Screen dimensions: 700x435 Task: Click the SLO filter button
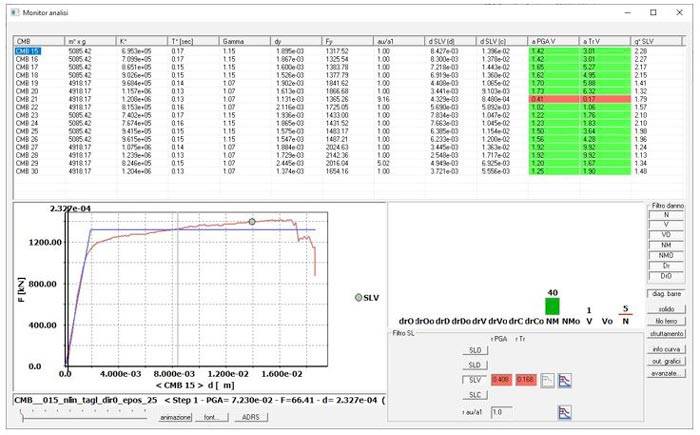click(475, 350)
